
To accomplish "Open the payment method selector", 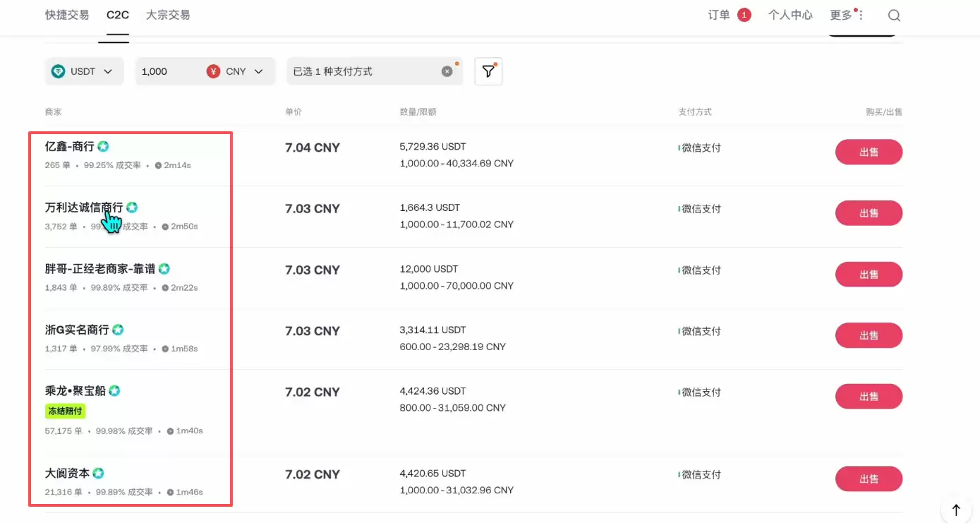I will [363, 71].
